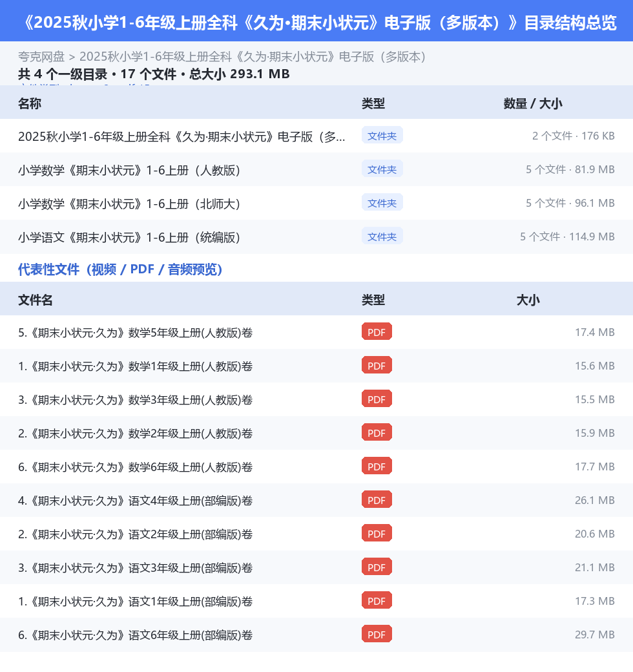Click the 文件名 column header
This screenshot has width=633, height=672.
pos(35,300)
